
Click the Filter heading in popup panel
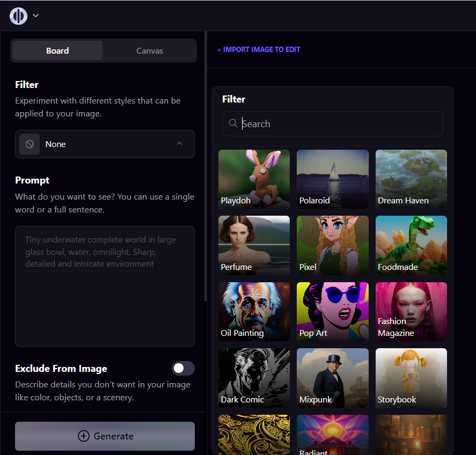coord(233,99)
